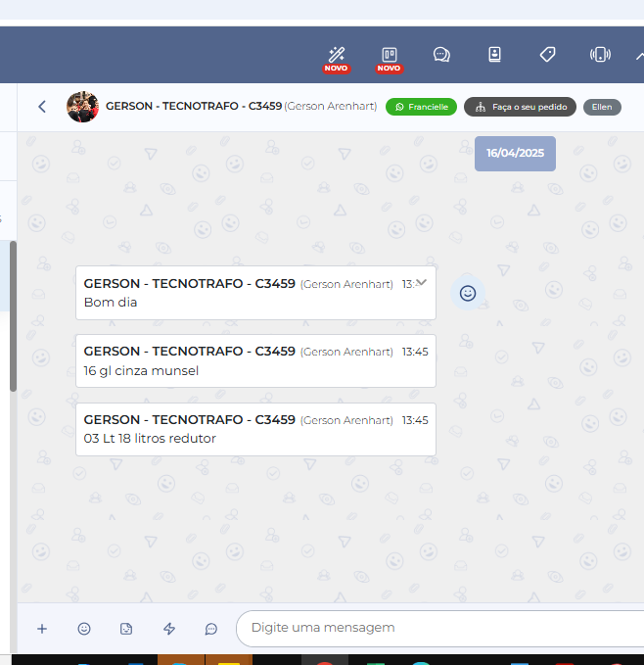The image size is (644, 665).
Task: Open the tags icon in header
Action: [547, 55]
